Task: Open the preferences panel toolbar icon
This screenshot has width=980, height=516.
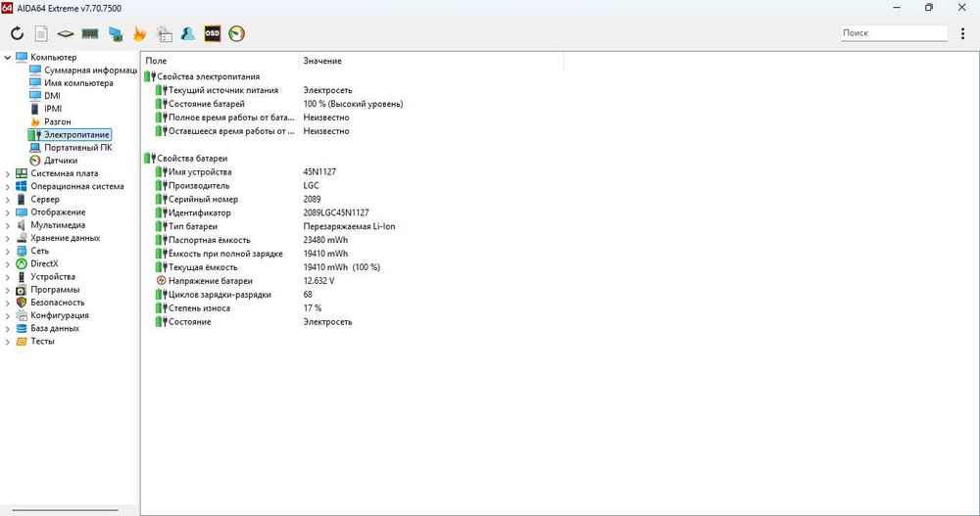Action: pos(164,33)
